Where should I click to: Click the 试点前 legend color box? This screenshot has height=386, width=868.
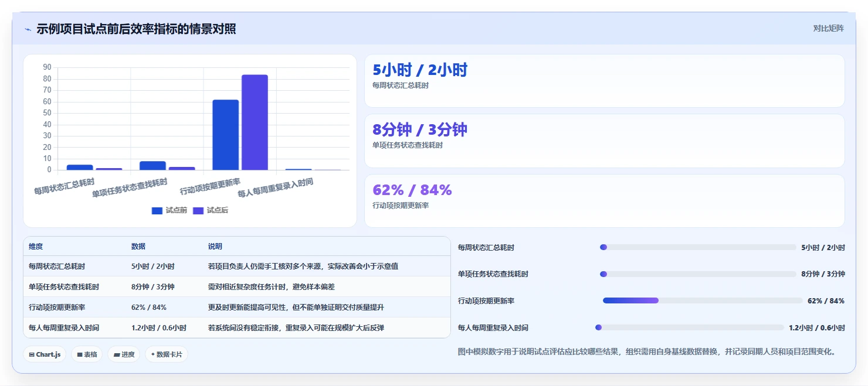click(x=157, y=211)
